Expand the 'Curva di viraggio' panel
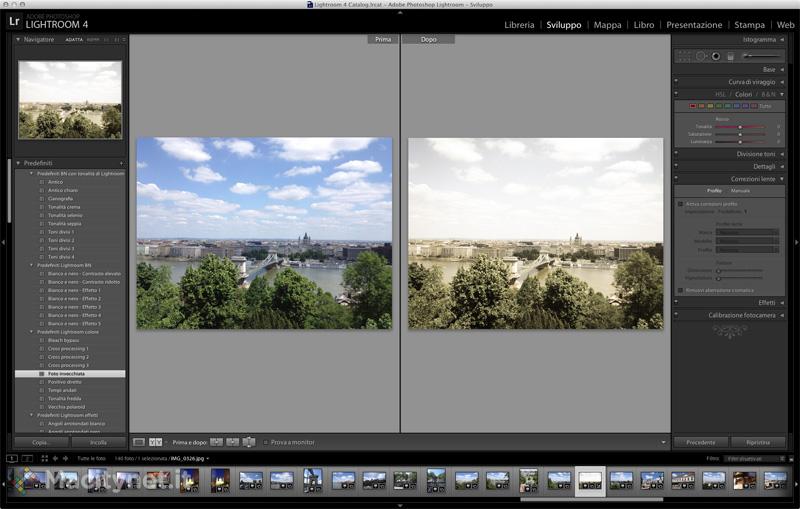This screenshot has height=509, width=800. point(751,82)
